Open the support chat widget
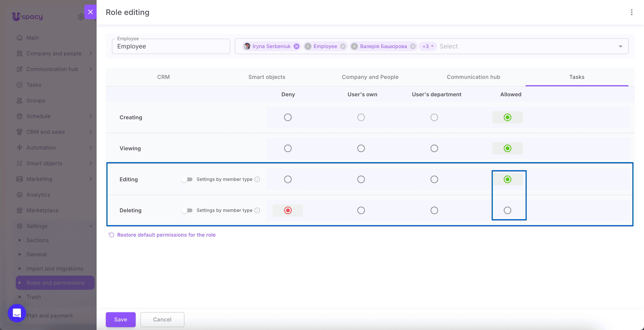 tap(17, 313)
